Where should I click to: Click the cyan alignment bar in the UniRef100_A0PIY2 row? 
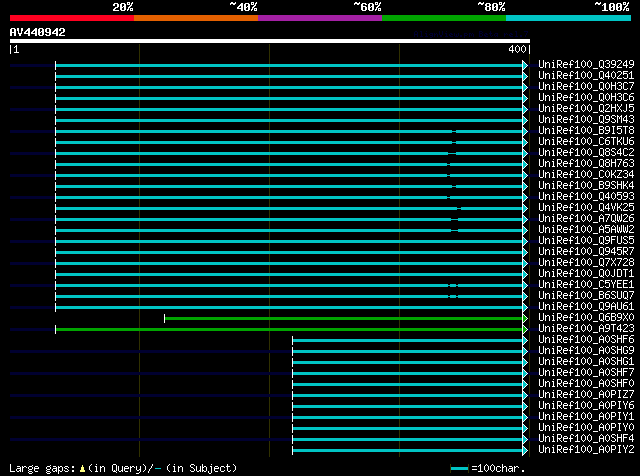click(408, 451)
